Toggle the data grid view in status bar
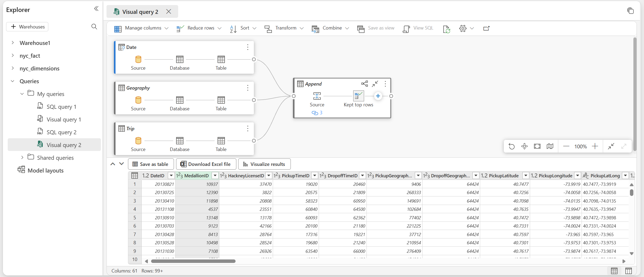 coord(614,271)
